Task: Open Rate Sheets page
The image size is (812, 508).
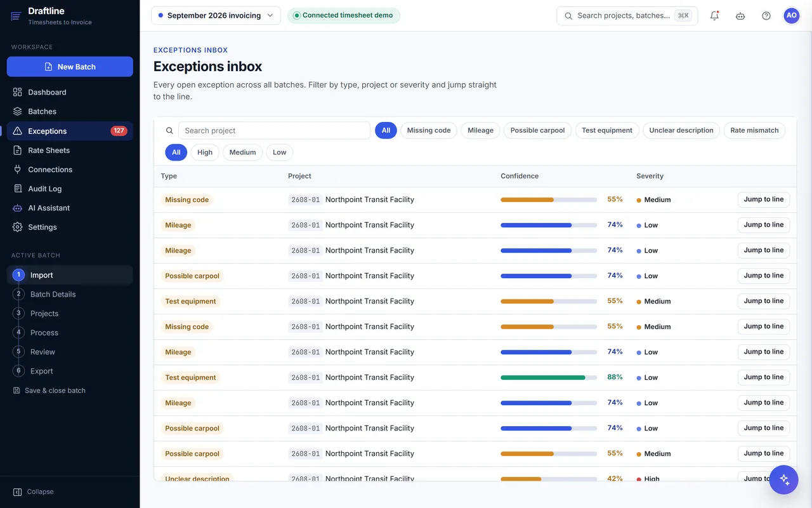Action: pyautogui.click(x=70, y=150)
